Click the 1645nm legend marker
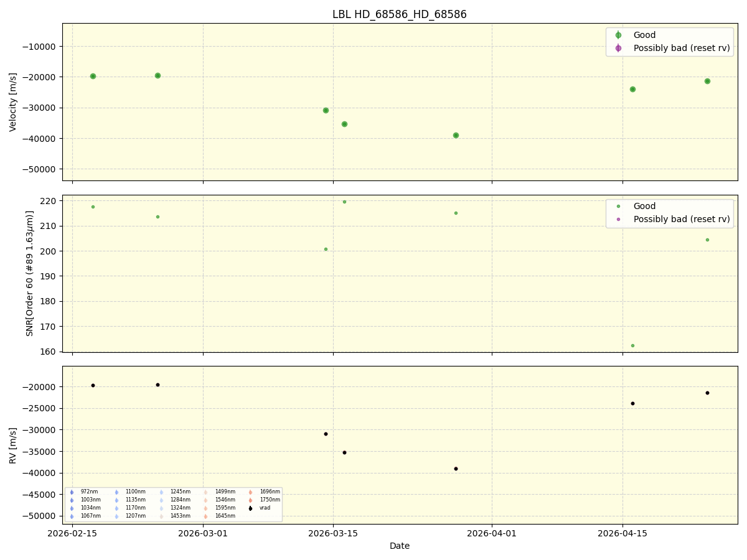The width and height of the screenshot is (747, 560). coord(205,516)
